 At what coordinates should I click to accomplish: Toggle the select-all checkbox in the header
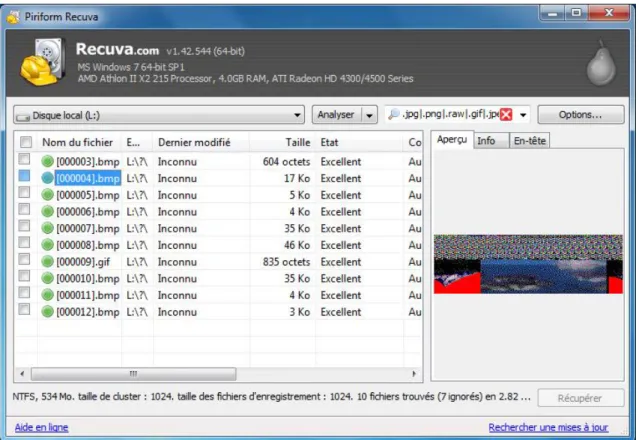pos(26,142)
